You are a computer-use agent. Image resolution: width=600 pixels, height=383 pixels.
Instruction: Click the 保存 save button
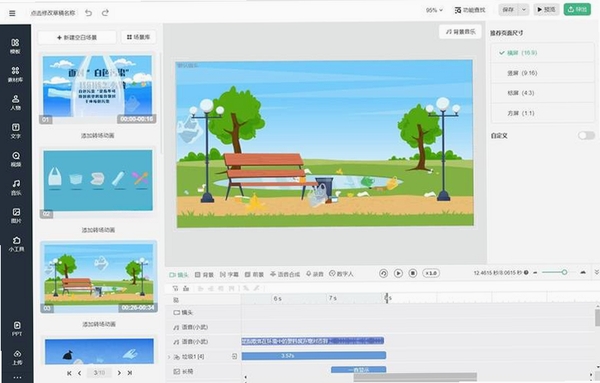[x=508, y=10]
